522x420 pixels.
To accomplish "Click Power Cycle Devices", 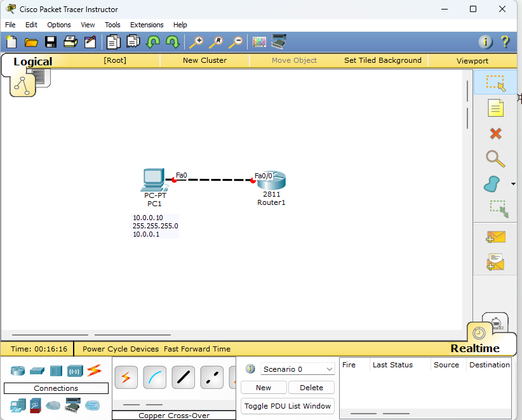I will pyautogui.click(x=121, y=349).
